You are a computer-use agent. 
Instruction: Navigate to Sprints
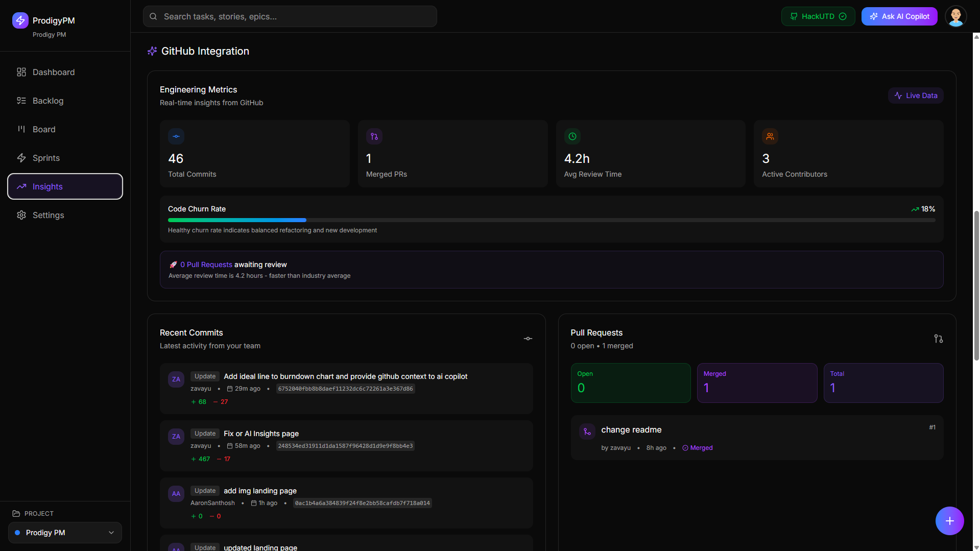coord(65,158)
